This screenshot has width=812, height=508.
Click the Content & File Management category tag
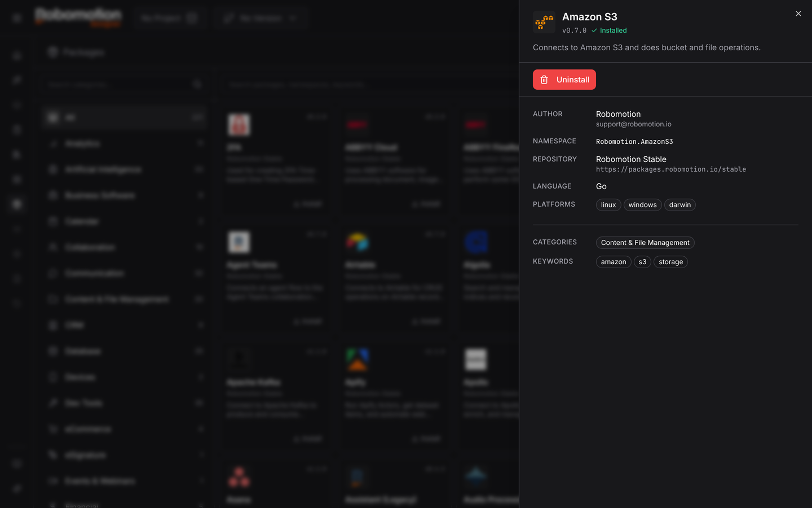pyautogui.click(x=645, y=243)
